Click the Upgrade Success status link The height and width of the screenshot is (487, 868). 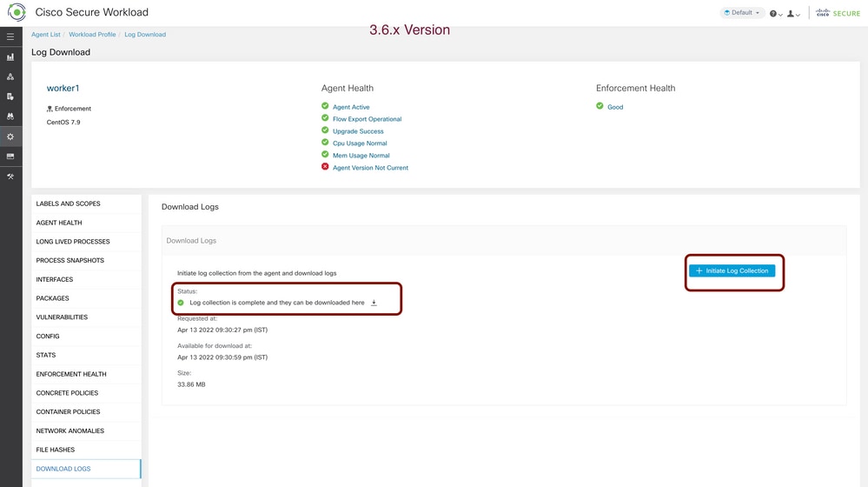point(358,131)
